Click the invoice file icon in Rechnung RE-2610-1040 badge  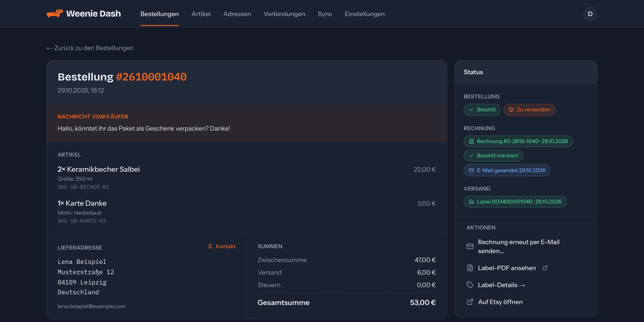point(471,141)
